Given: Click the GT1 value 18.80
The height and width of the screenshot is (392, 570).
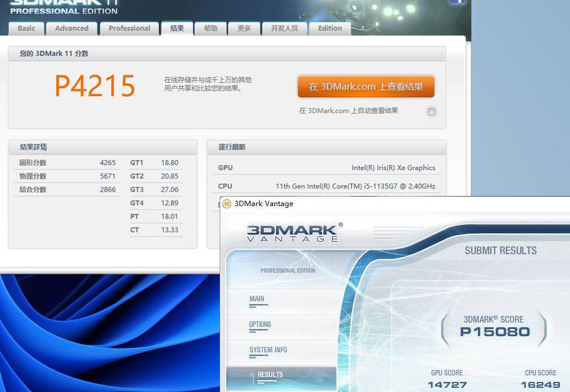Looking at the screenshot, I should pyautogui.click(x=170, y=163).
